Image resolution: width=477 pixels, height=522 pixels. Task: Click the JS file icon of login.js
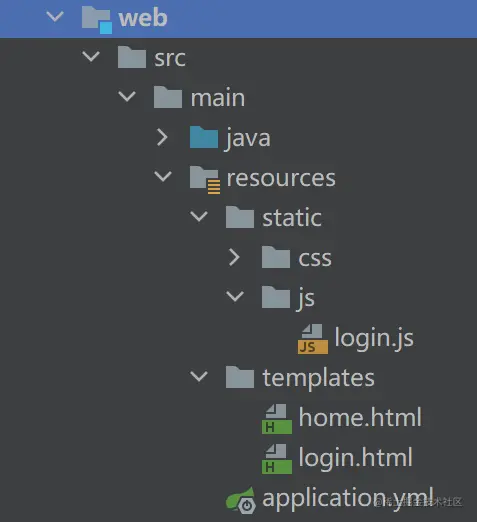[313, 339]
